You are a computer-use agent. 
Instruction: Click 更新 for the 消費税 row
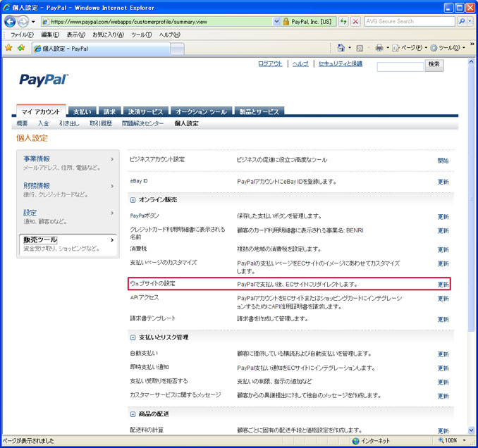click(443, 250)
